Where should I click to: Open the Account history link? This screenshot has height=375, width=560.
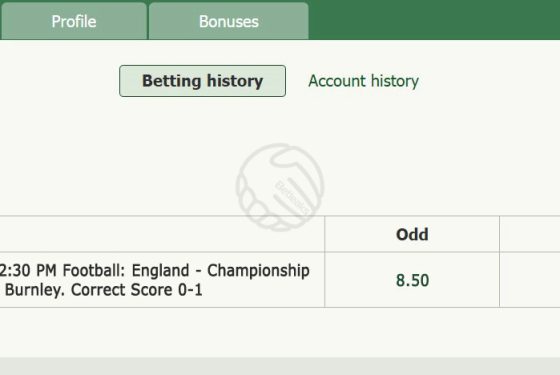coord(364,81)
